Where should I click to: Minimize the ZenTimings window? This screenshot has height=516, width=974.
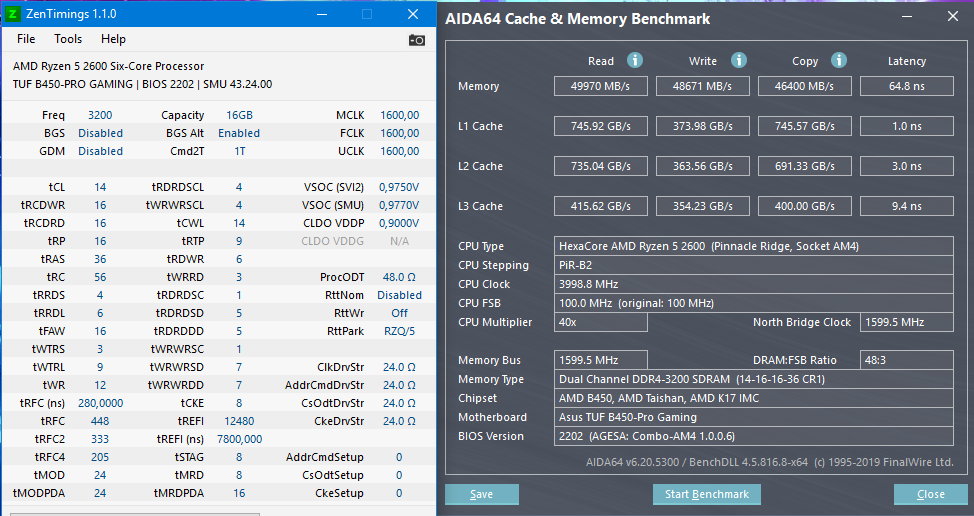click(x=322, y=14)
